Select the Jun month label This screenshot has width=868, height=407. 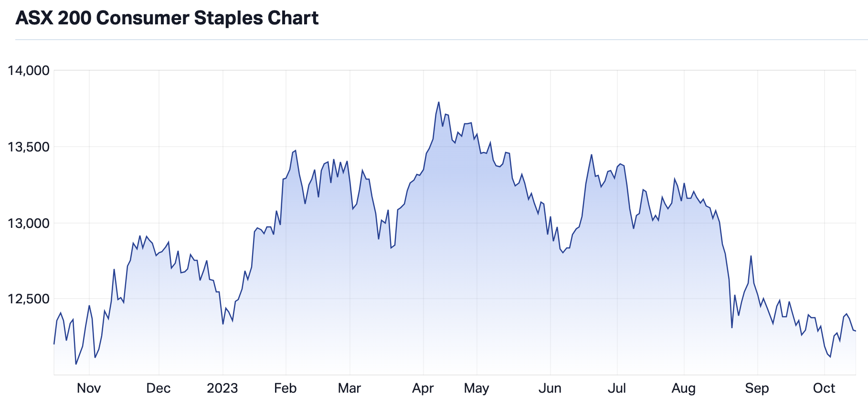550,388
